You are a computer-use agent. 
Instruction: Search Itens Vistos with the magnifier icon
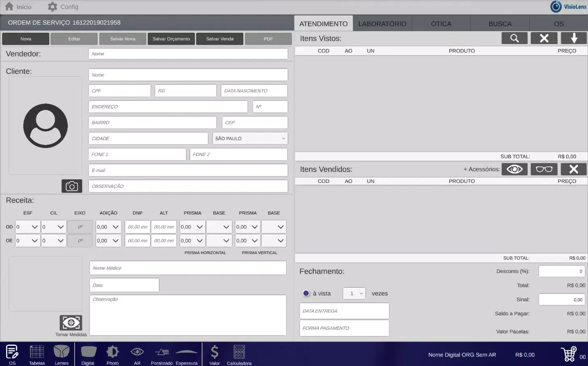(x=514, y=38)
